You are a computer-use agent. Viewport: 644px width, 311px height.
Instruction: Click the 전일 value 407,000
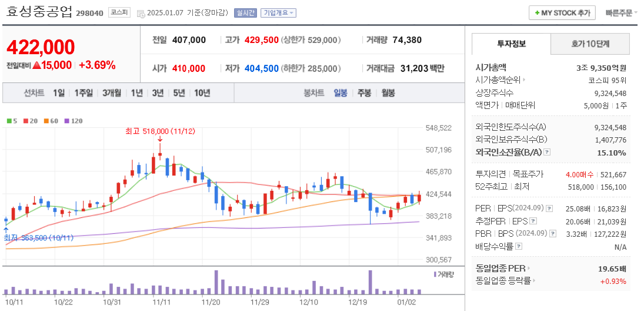coord(189,40)
